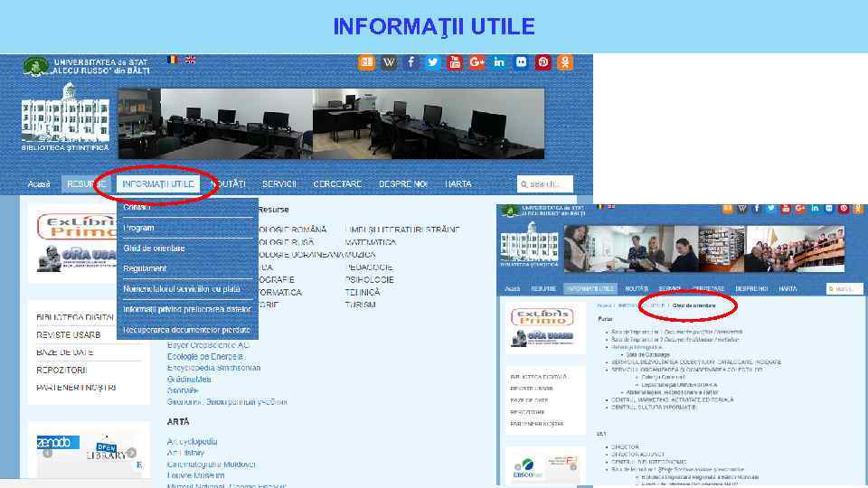868x488 pixels.
Task: Focus the search field in small screenshot
Action: 844,289
